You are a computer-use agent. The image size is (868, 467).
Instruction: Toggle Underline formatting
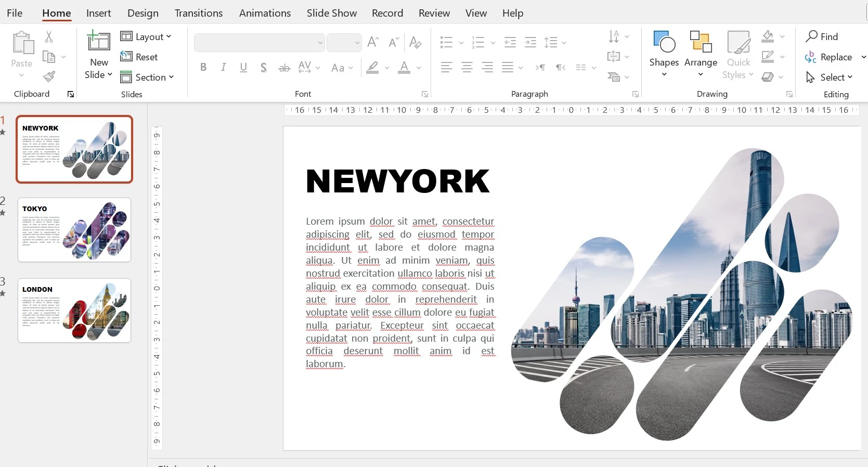click(243, 68)
